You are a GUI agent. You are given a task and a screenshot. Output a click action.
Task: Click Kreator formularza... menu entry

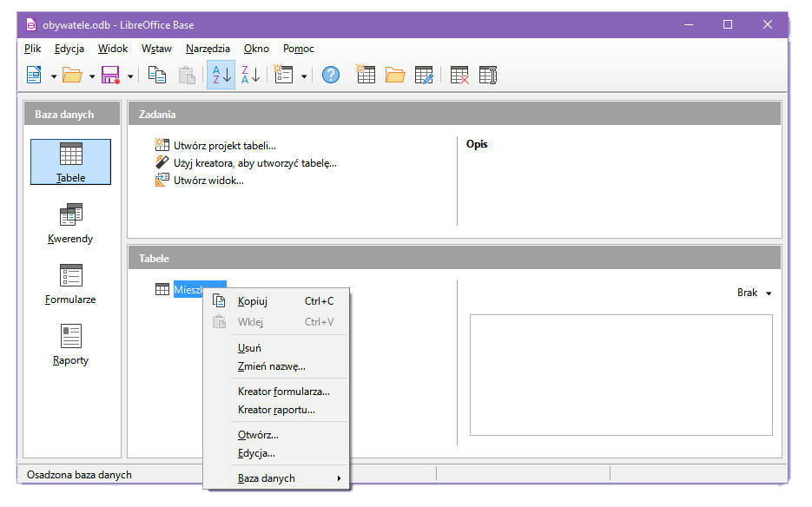pos(283,392)
